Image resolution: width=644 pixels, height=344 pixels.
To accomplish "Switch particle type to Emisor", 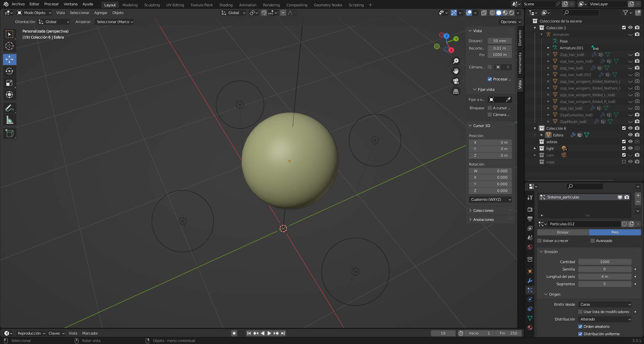I will click(563, 232).
